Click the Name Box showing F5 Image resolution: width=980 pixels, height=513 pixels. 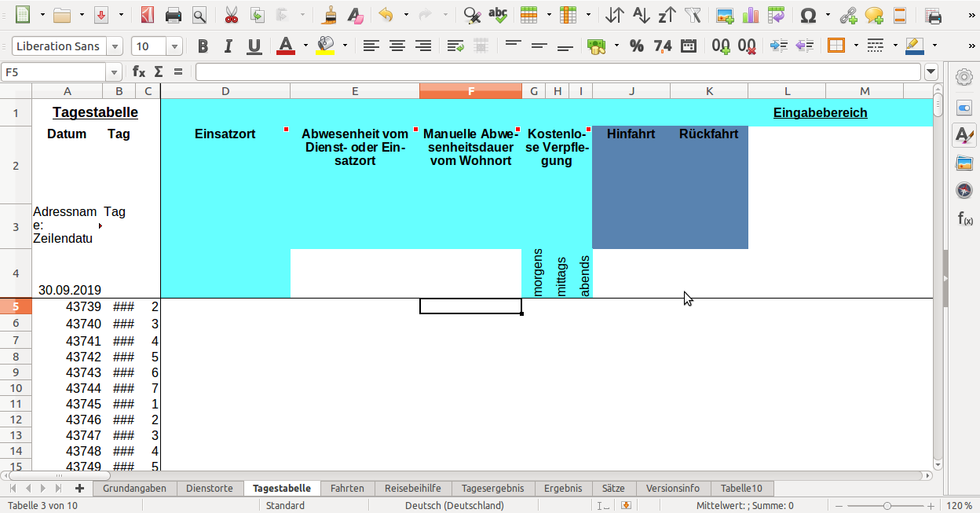pos(53,72)
